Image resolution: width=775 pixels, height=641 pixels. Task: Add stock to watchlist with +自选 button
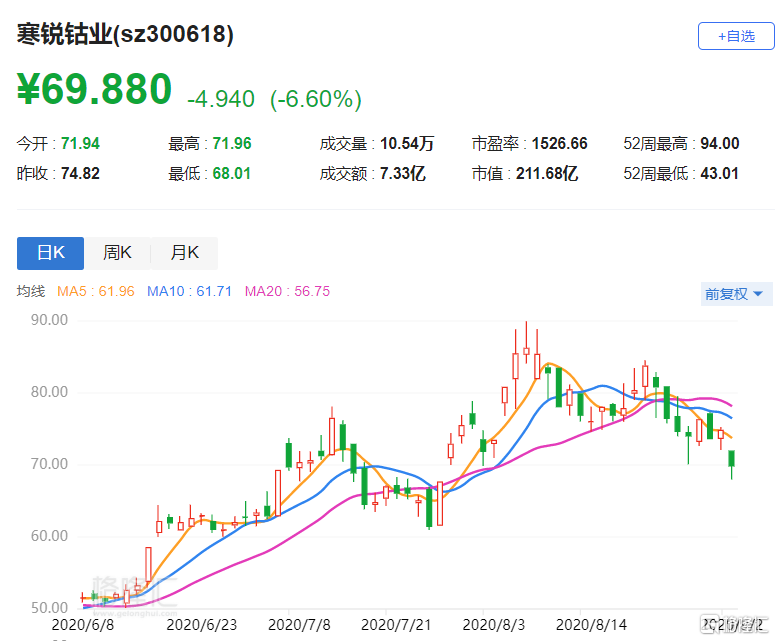736,36
